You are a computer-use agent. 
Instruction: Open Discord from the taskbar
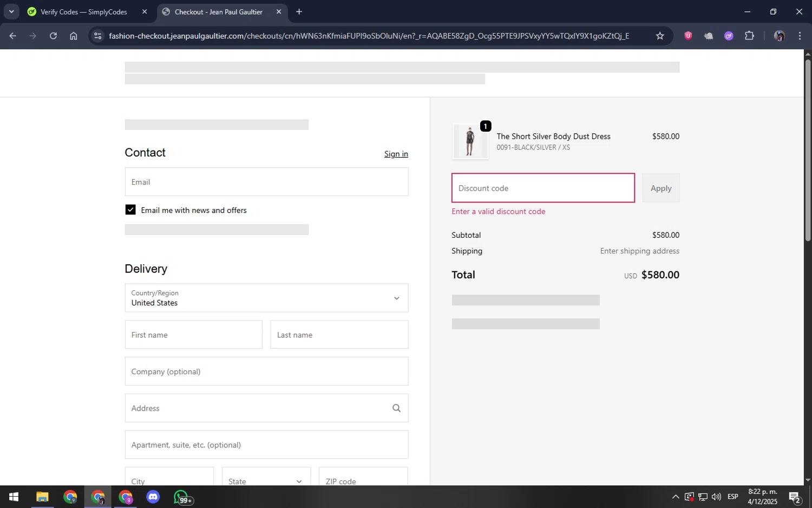point(153,497)
